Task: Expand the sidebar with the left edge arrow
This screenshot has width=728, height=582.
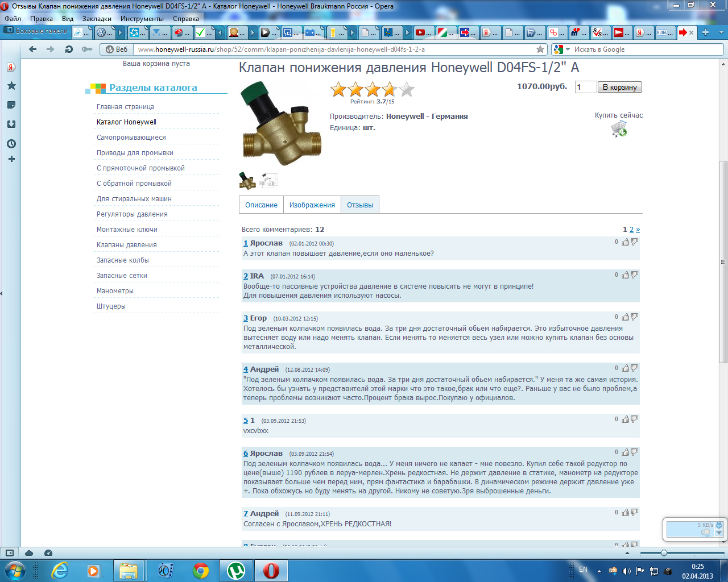Action: pyautogui.click(x=1, y=293)
